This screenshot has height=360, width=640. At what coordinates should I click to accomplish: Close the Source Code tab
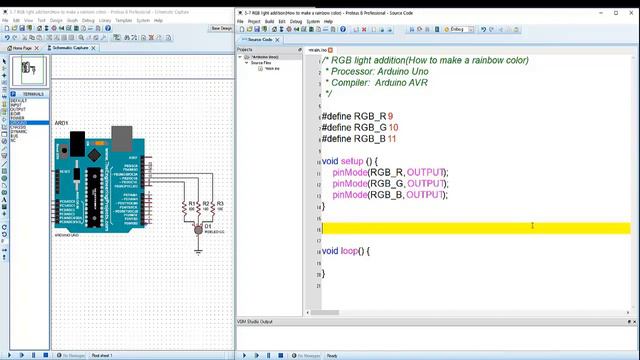(277, 40)
